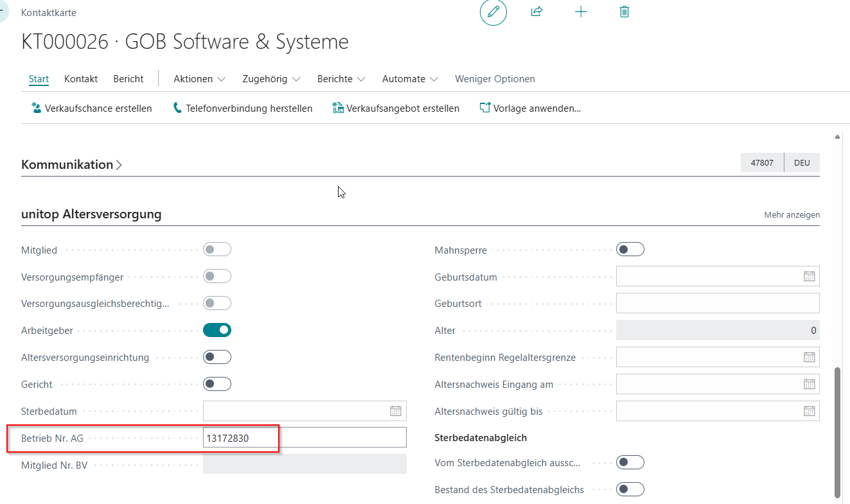850x504 pixels.
Task: Expand the Zugehörig menu
Action: pyautogui.click(x=271, y=79)
